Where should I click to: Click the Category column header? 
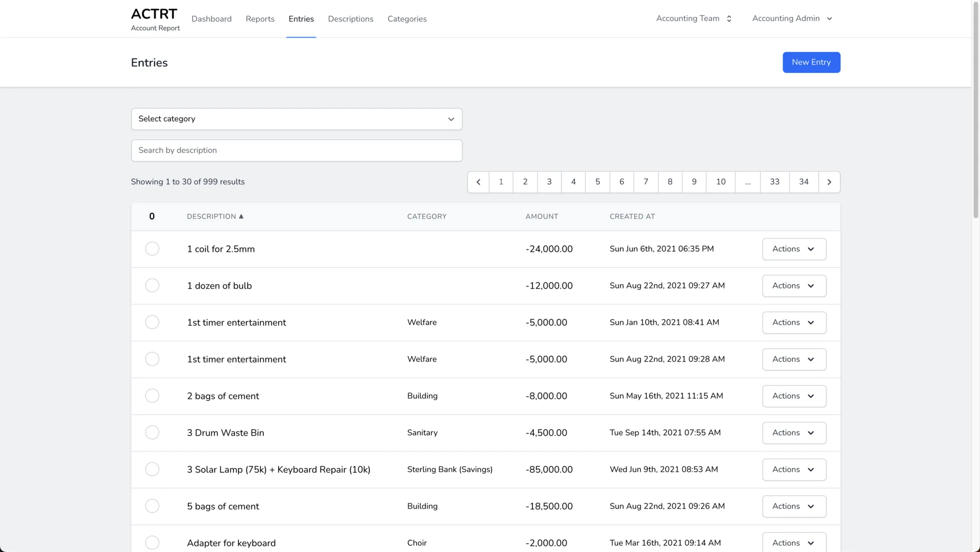tap(427, 217)
